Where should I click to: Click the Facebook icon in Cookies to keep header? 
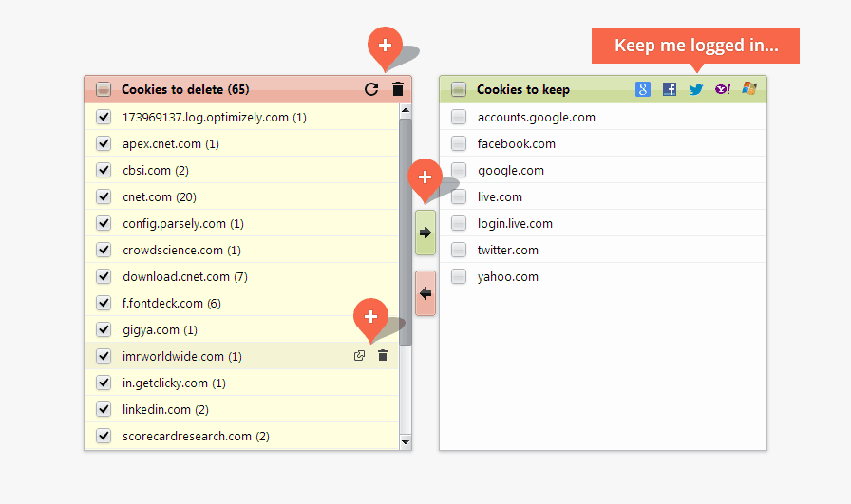(x=670, y=89)
